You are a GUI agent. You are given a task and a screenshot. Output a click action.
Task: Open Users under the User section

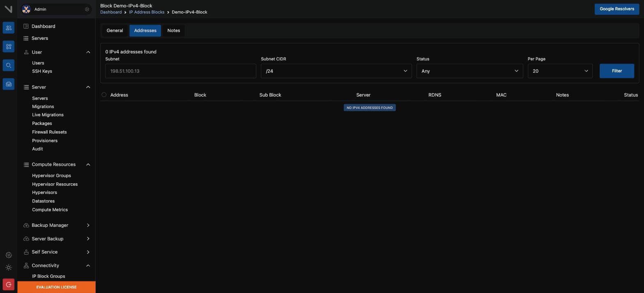click(x=38, y=63)
